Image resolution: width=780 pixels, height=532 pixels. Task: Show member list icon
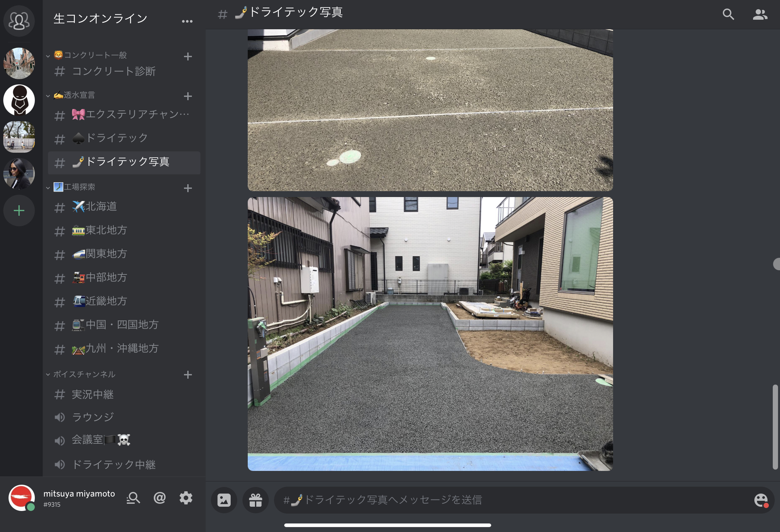pyautogui.click(x=760, y=14)
